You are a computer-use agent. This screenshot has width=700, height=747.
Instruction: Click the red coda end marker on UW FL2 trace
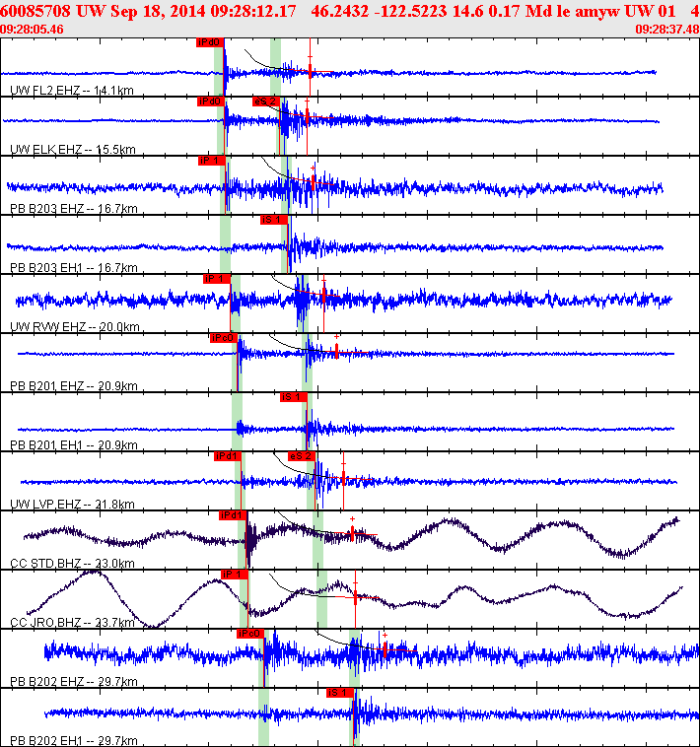coord(310,72)
